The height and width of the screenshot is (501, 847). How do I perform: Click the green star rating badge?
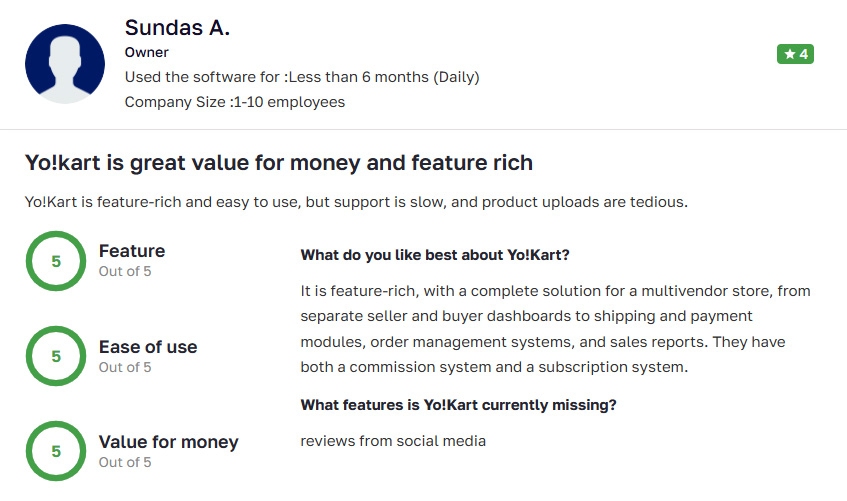pos(795,54)
